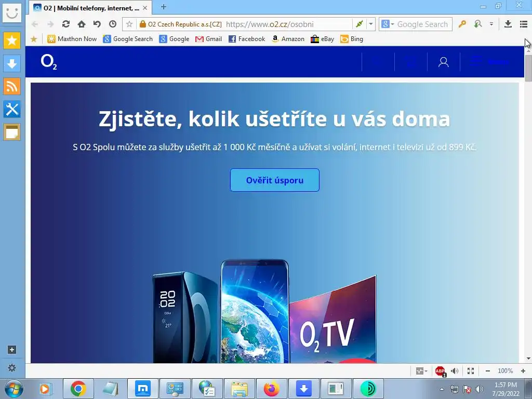Click the taskbar clock showing 1:57 PM
This screenshot has height=399, width=532.
pos(506,389)
